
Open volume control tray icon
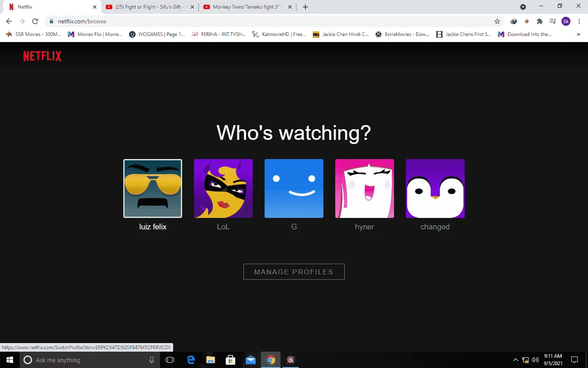[535, 360]
